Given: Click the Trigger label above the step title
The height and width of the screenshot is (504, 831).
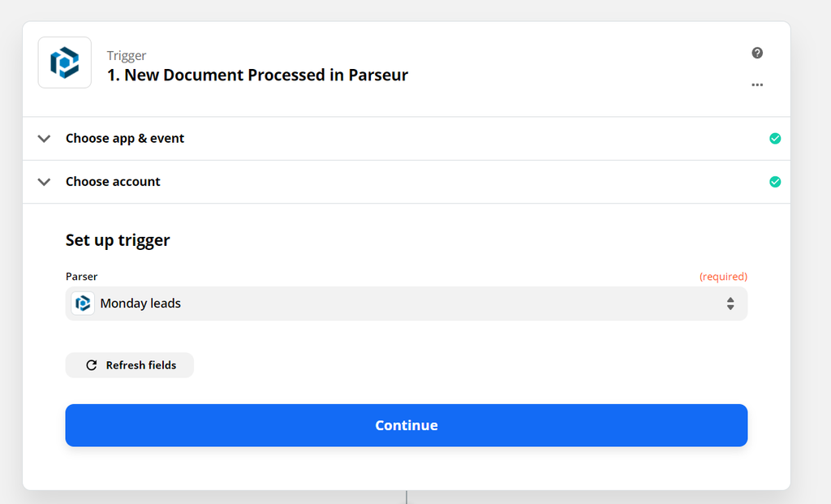Looking at the screenshot, I should (x=127, y=55).
